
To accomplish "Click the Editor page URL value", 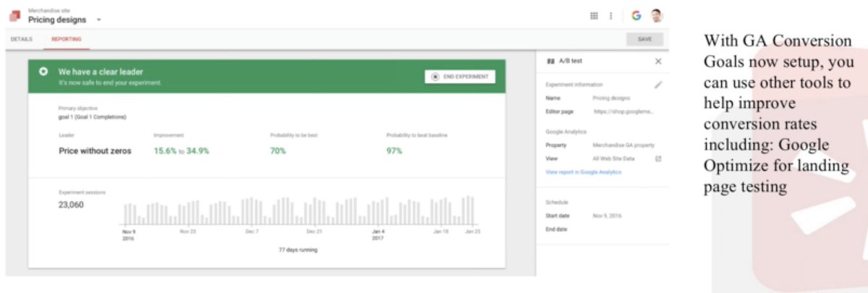I will point(623,111).
